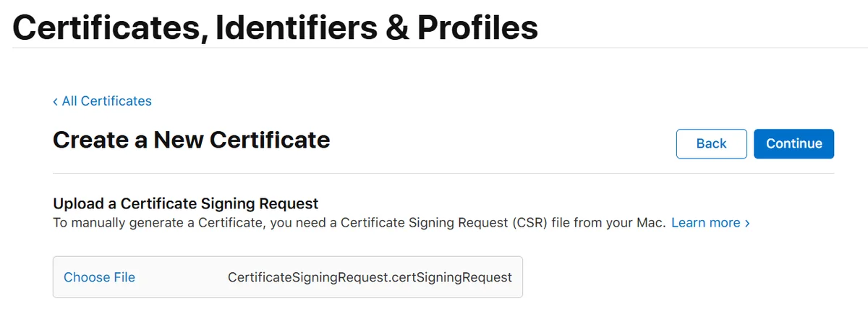Click the Create a New Certificate heading
The height and width of the screenshot is (325, 868).
pos(191,140)
